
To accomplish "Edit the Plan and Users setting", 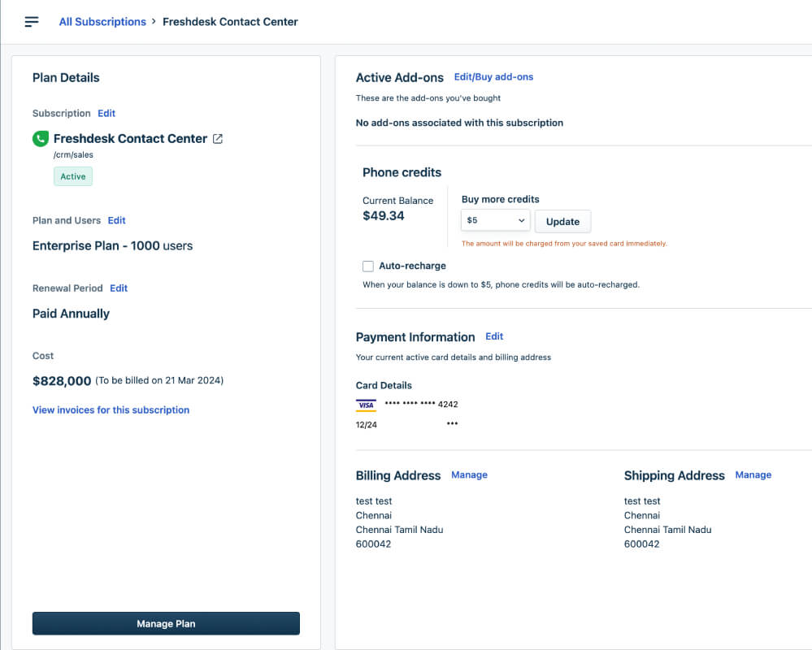I will [x=116, y=220].
